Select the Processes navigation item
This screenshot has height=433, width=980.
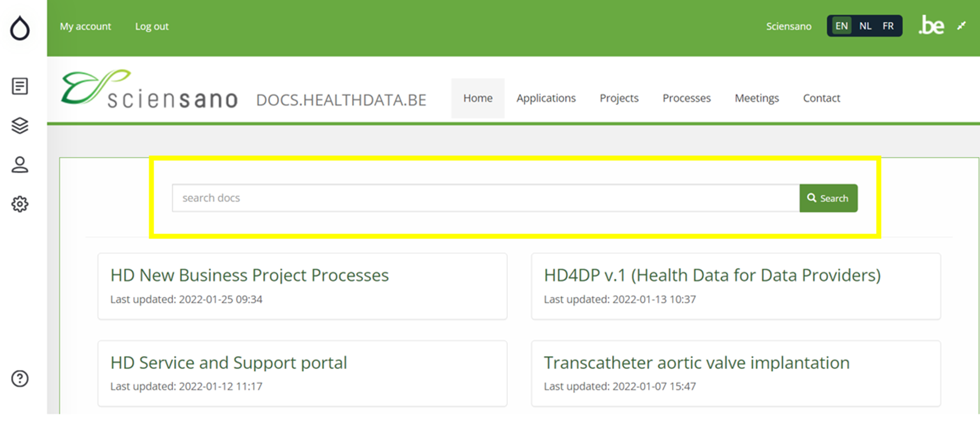click(x=687, y=98)
